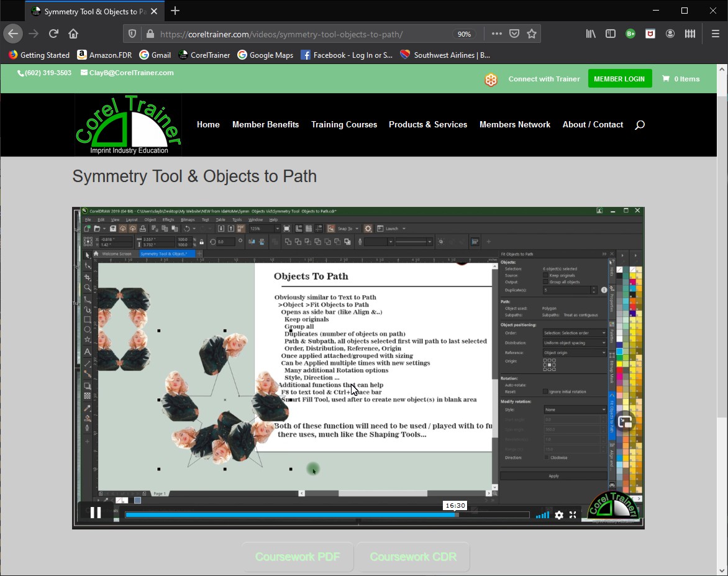Image resolution: width=728 pixels, height=576 pixels.
Task: Select Zoom tool in video's CorelDRAW toolbox
Action: tap(88, 288)
